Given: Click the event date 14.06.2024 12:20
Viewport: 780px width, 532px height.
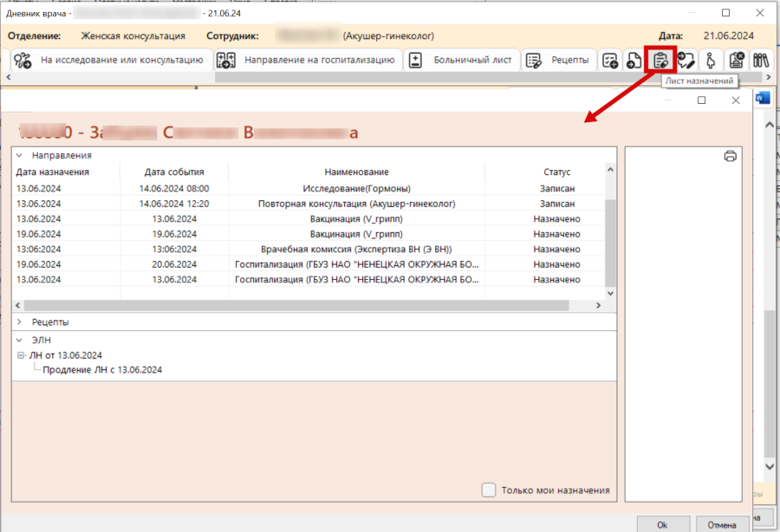Looking at the screenshot, I should (174, 204).
